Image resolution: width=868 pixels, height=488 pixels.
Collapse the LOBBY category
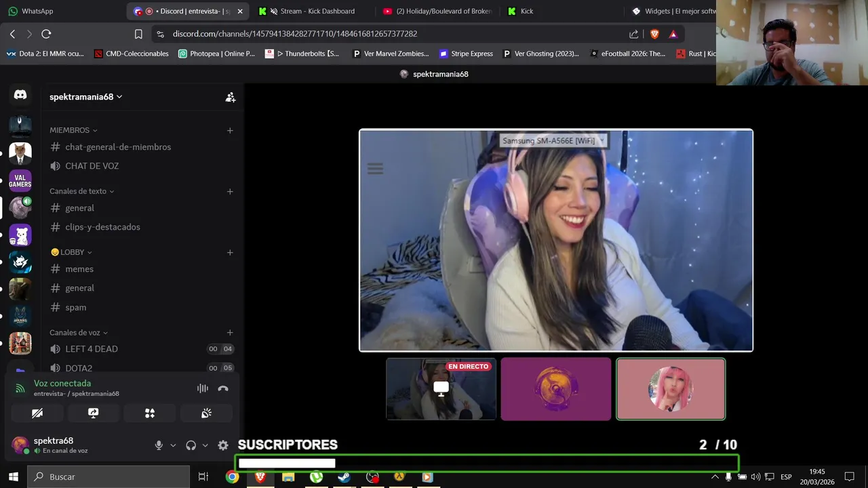(x=71, y=252)
